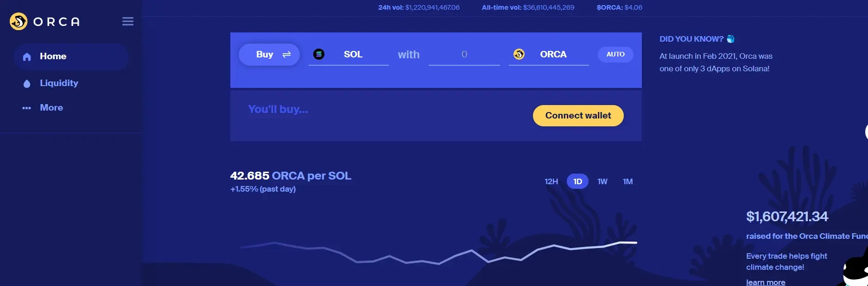868x286 pixels.
Task: Click the More three-dots icon
Action: (x=27, y=108)
